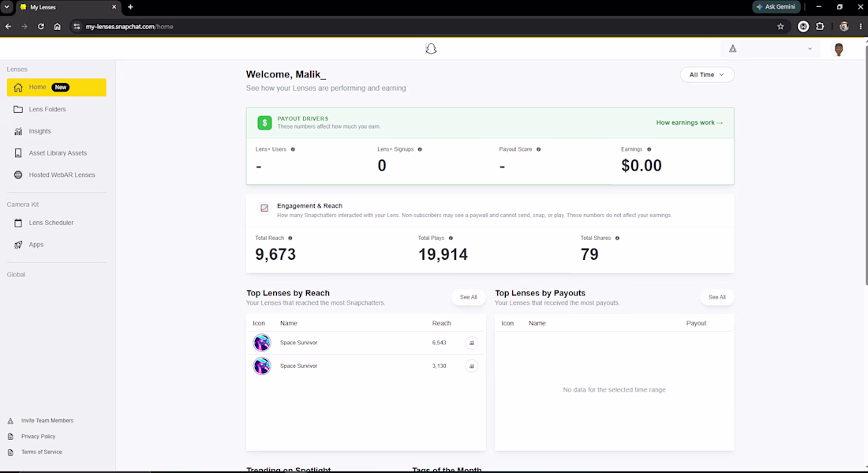868x473 pixels.
Task: Click insights button for 6,543 reach row
Action: coord(472,343)
